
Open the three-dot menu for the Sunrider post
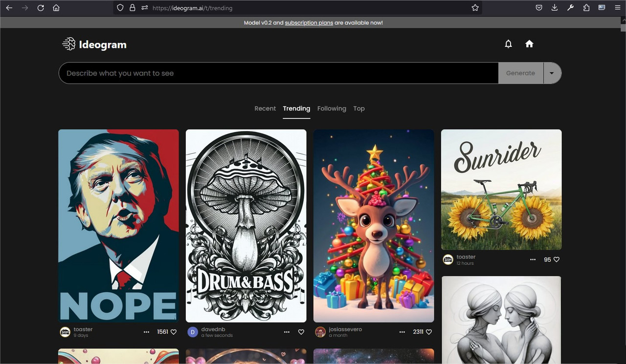pyautogui.click(x=533, y=259)
